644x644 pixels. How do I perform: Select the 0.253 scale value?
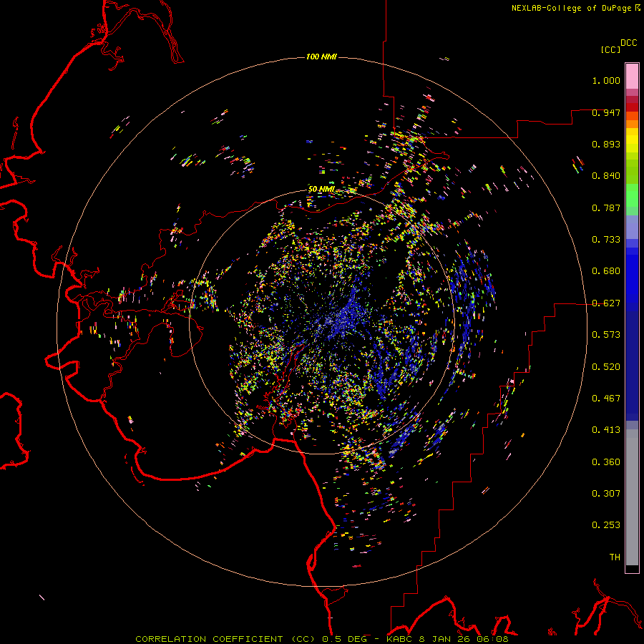606,525
